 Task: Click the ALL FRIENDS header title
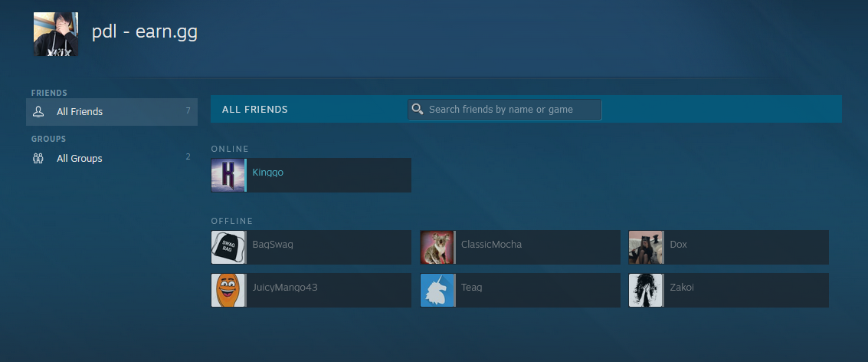coord(254,109)
